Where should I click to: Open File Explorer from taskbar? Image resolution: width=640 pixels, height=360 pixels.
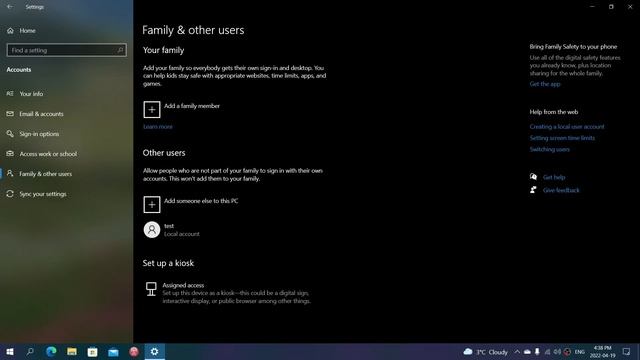coord(72,351)
